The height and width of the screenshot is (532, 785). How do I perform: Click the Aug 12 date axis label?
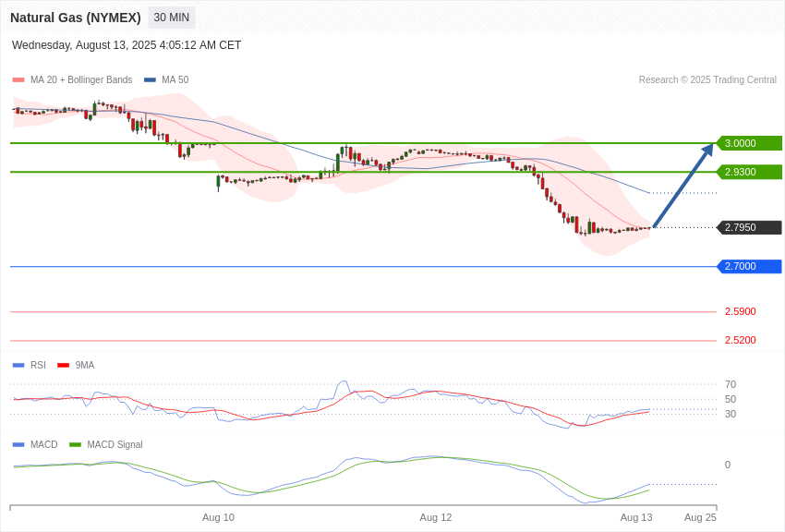pyautogui.click(x=436, y=517)
